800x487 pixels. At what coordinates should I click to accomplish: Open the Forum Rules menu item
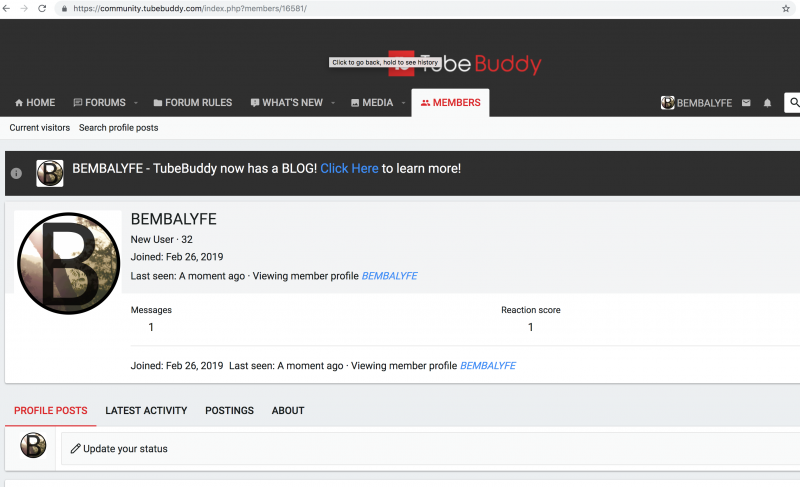192,103
